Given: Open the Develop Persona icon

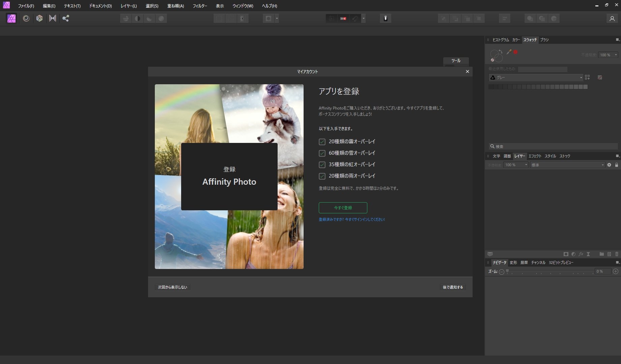Looking at the screenshot, I should point(39,19).
